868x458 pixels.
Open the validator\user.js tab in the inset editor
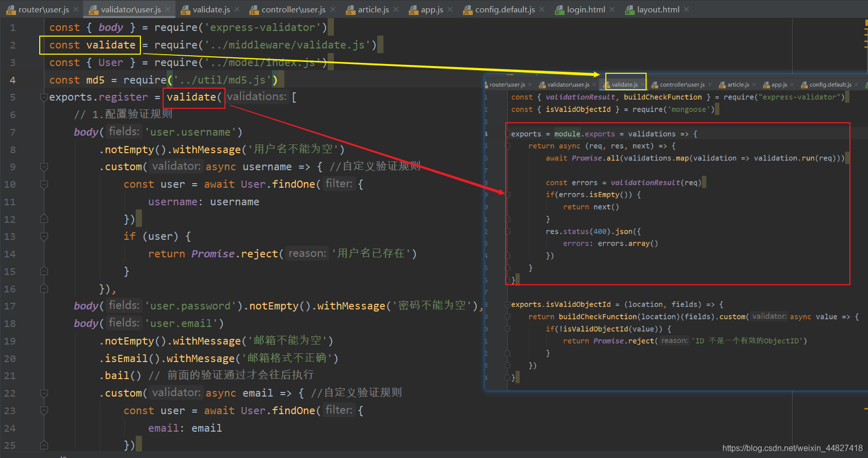tap(568, 85)
